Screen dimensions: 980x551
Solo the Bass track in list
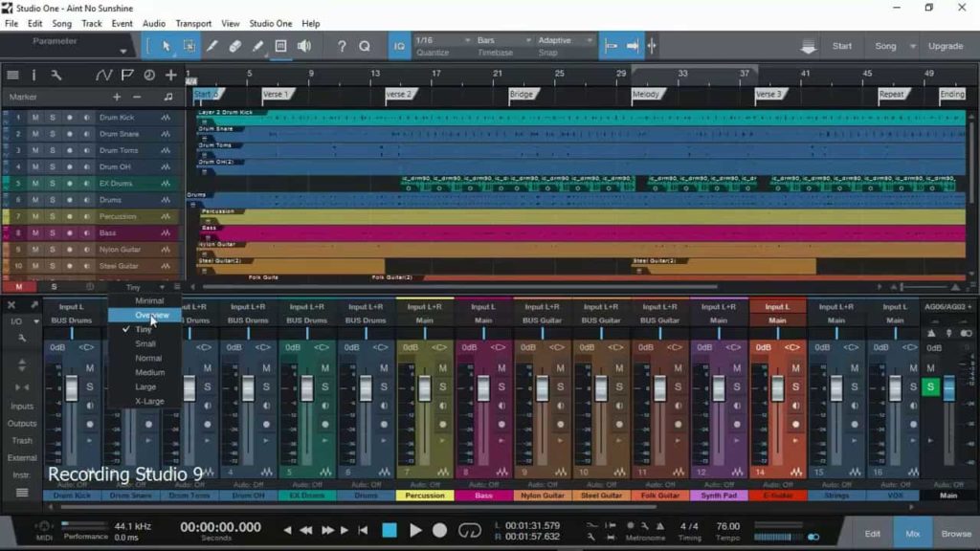click(53, 233)
